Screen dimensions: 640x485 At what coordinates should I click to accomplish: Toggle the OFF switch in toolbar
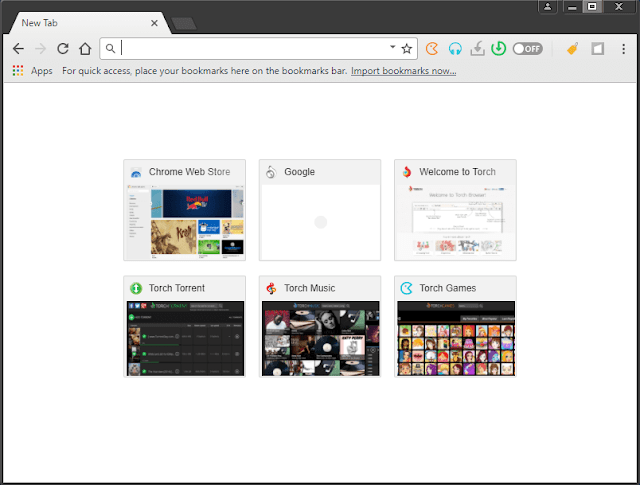pos(527,49)
